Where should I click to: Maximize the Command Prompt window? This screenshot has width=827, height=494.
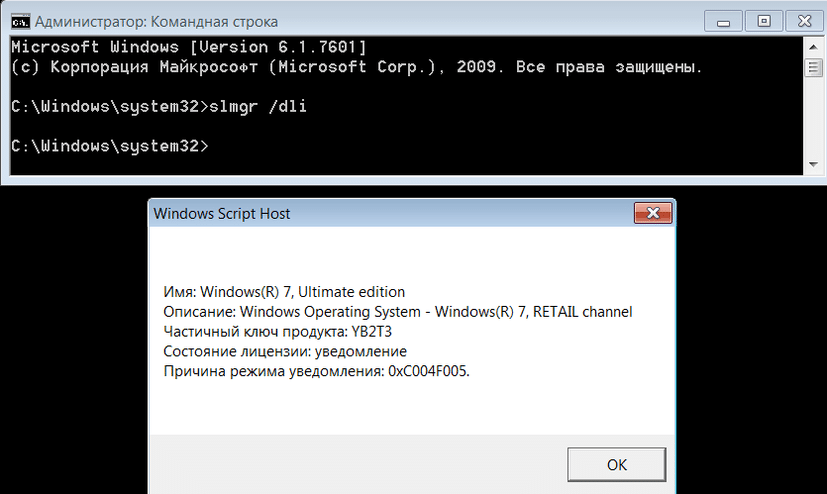pos(763,19)
